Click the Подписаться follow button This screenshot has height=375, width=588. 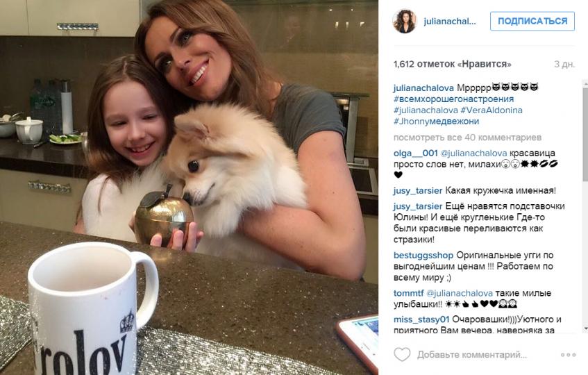(x=532, y=21)
